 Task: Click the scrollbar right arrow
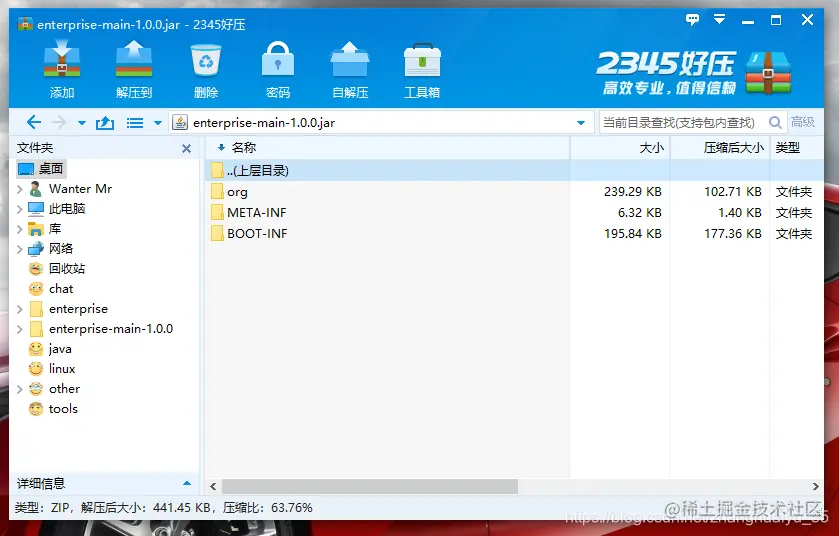point(815,486)
